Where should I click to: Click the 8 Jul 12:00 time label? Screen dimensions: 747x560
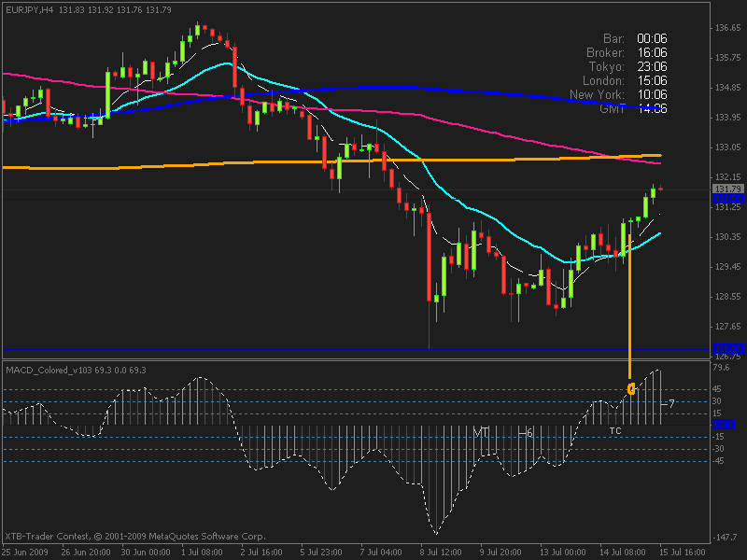pyautogui.click(x=441, y=553)
